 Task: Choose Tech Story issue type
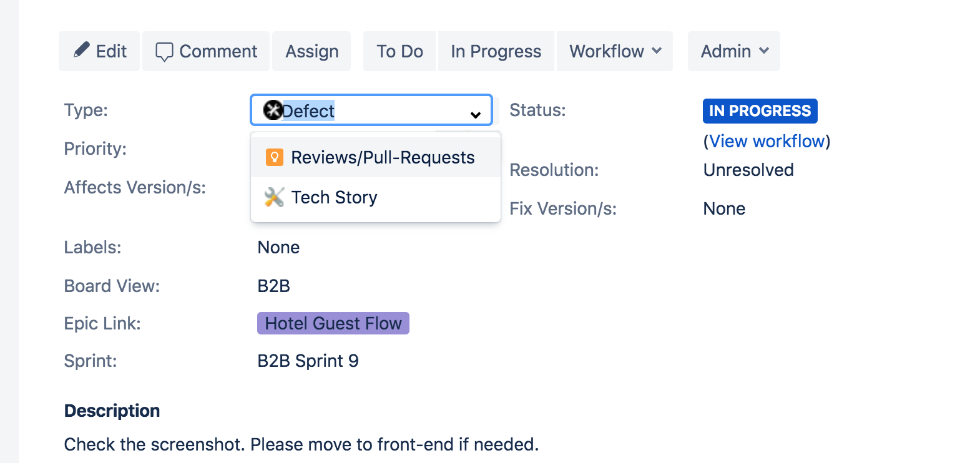pos(376,197)
